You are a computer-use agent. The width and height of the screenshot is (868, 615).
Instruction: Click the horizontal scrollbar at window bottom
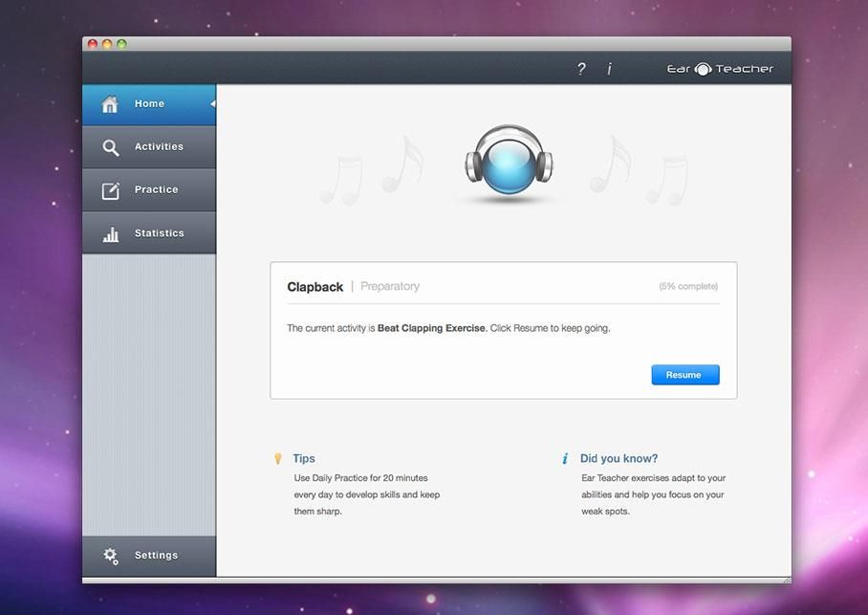(x=435, y=579)
